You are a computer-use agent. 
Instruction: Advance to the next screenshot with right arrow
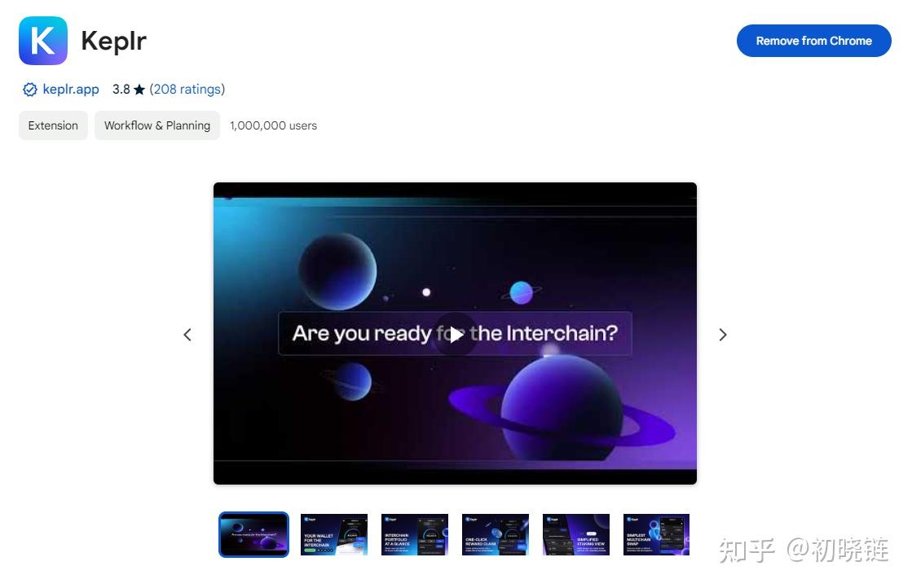click(722, 335)
